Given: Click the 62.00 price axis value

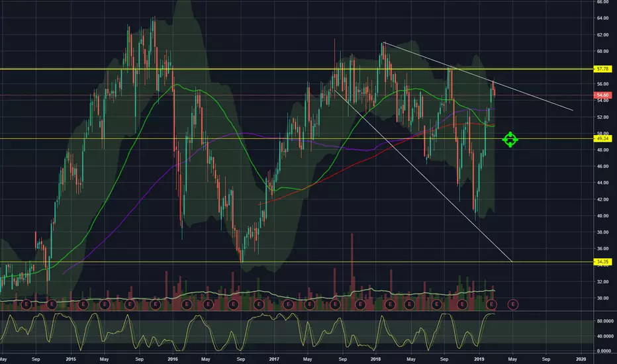Looking at the screenshot, I should pos(602,34).
